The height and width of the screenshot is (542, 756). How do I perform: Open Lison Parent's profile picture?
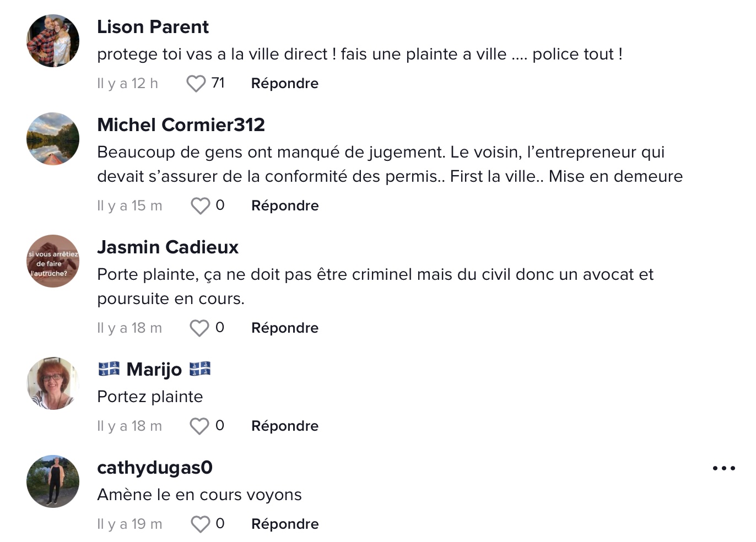(x=53, y=41)
